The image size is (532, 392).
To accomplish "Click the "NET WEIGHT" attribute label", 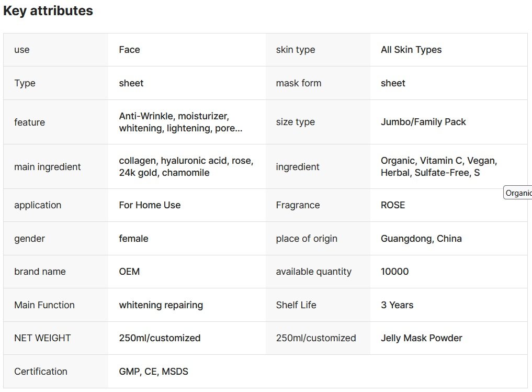I will click(42, 338).
